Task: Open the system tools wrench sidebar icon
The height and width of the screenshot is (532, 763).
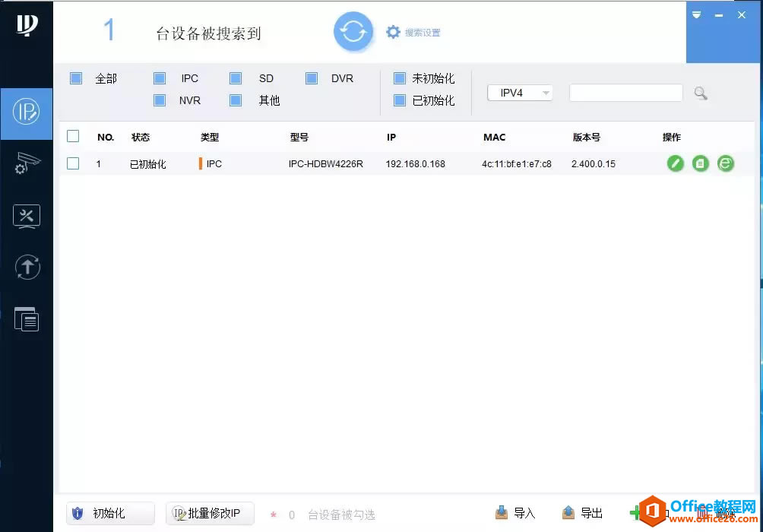Action: click(x=27, y=216)
